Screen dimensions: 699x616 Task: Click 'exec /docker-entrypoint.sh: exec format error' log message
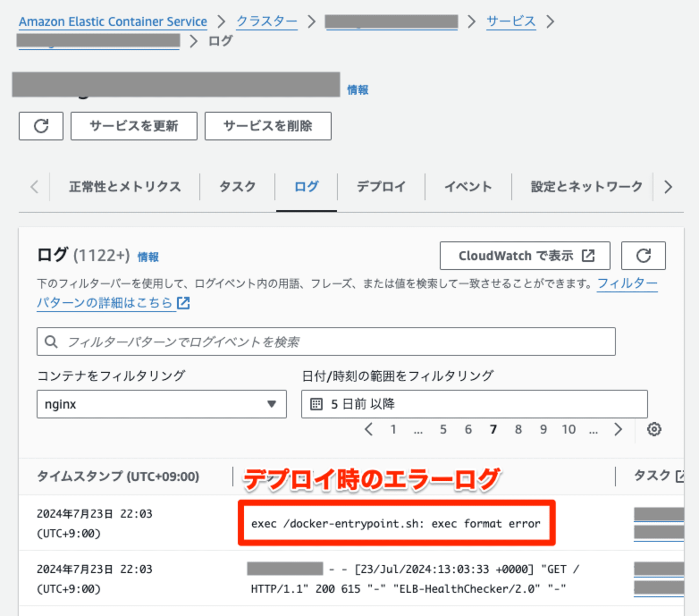(x=396, y=524)
